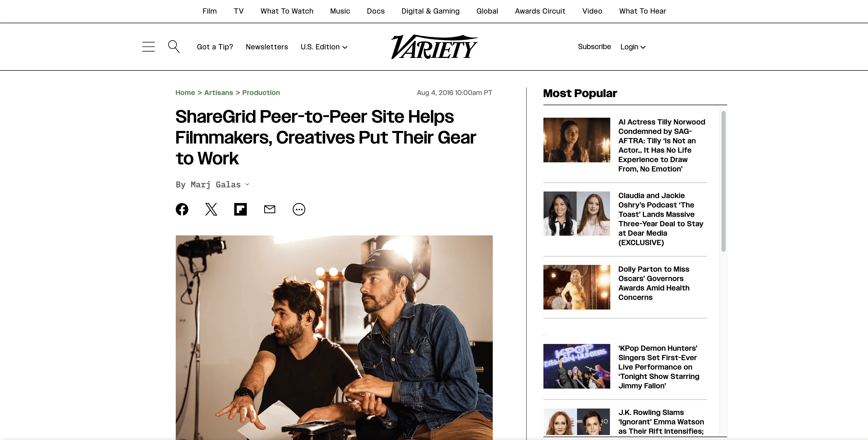The width and height of the screenshot is (868, 440).
Task: Open the Newsletters link
Action: [267, 47]
